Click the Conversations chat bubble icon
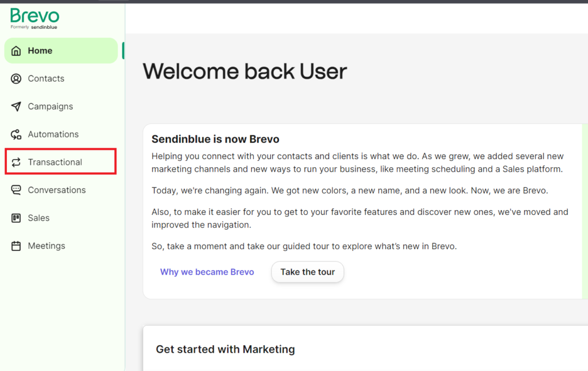This screenshot has height=371, width=588. (16, 190)
